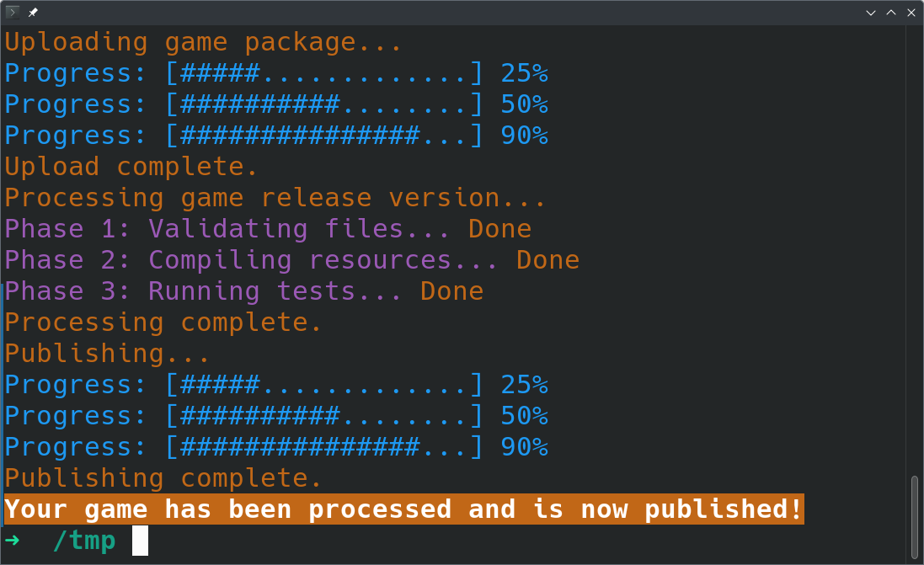Click the 'Publishing complete.' line
The height and width of the screenshot is (565, 924).
coord(163,478)
